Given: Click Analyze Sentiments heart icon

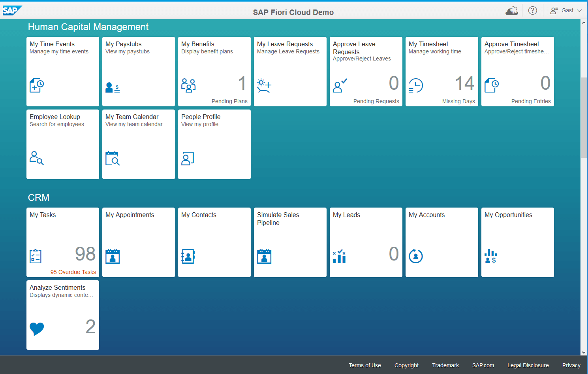Looking at the screenshot, I should pos(37,329).
